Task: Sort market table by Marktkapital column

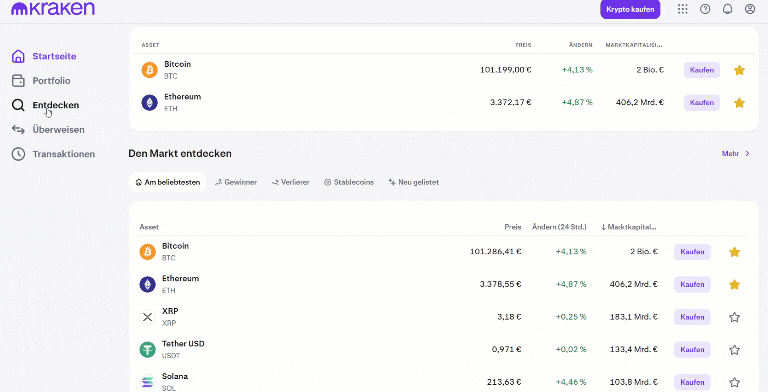Action: click(x=629, y=227)
